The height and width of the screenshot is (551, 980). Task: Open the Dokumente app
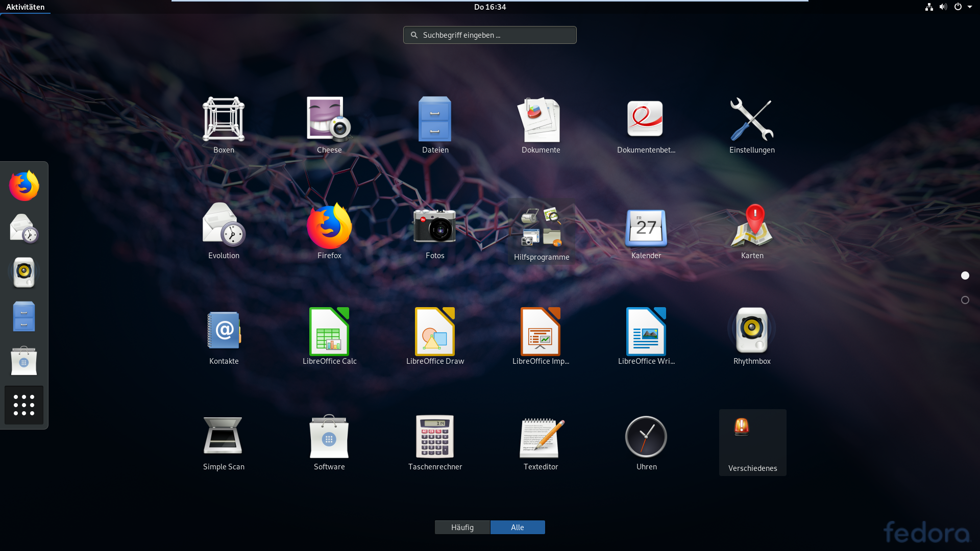541,125
